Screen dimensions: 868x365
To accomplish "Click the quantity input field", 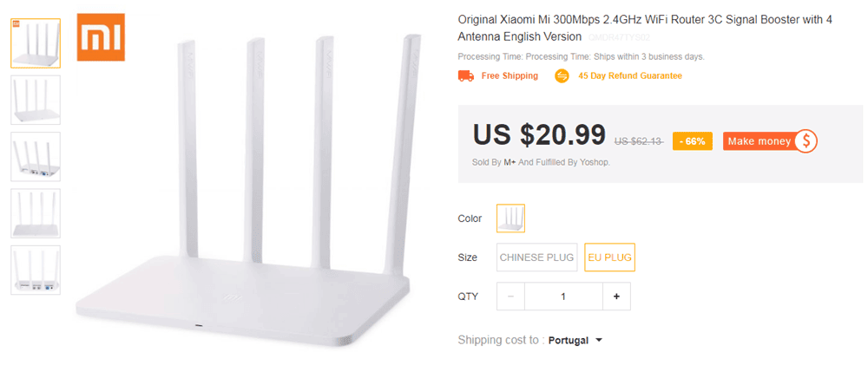I will (x=563, y=297).
